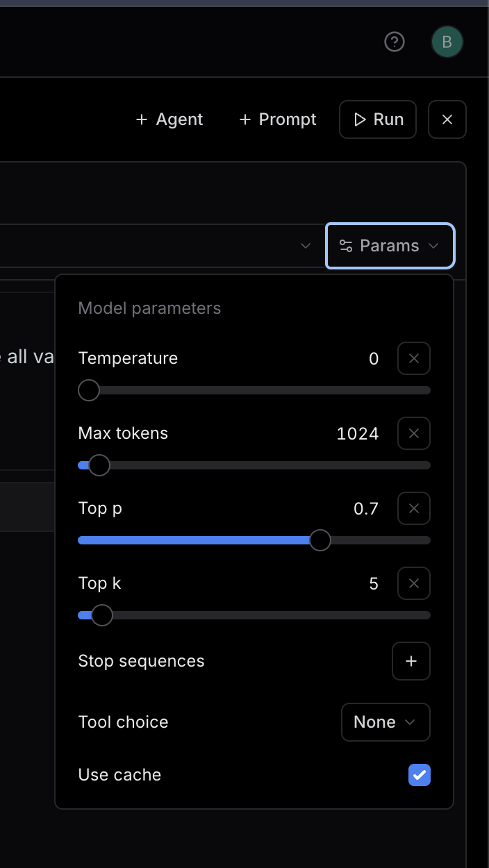Click the Top p slider track
The height and width of the screenshot is (868, 489).
(254, 540)
